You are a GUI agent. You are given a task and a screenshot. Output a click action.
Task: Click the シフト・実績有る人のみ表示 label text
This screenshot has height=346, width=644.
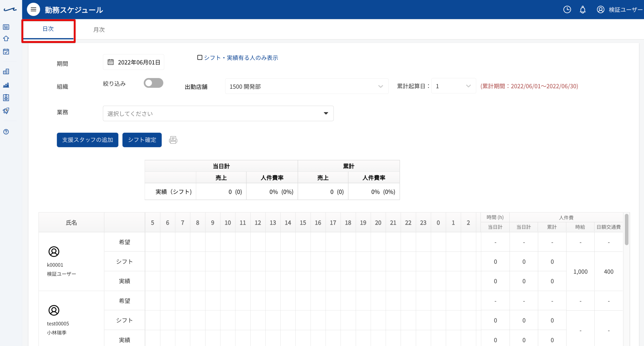(241, 58)
